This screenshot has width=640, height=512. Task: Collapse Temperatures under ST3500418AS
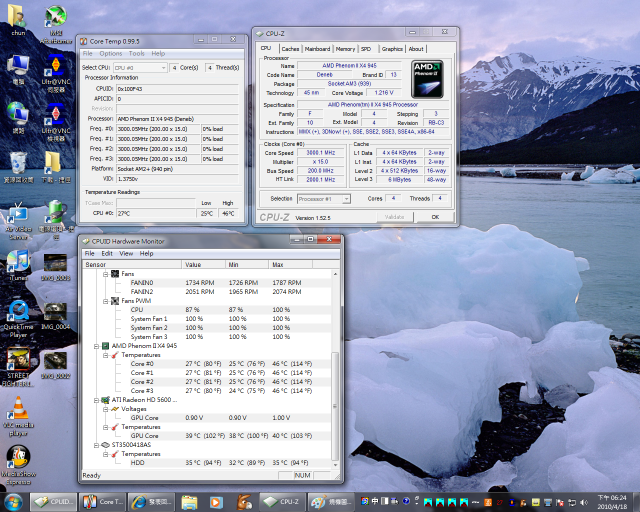click(x=105, y=454)
